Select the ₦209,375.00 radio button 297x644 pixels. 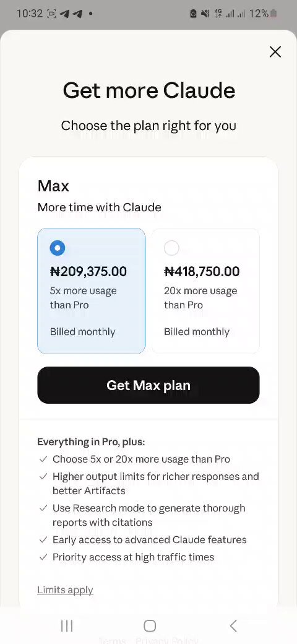(58, 248)
